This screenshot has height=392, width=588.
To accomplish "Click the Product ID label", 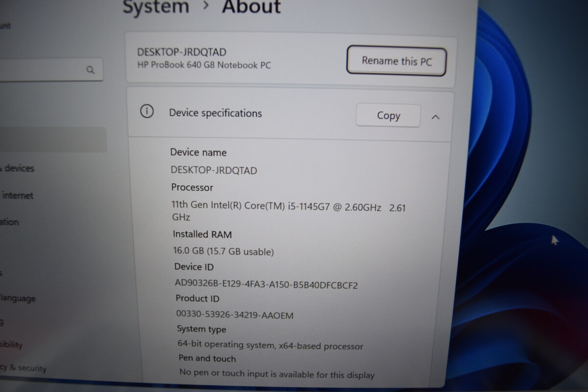I will coord(197,298).
